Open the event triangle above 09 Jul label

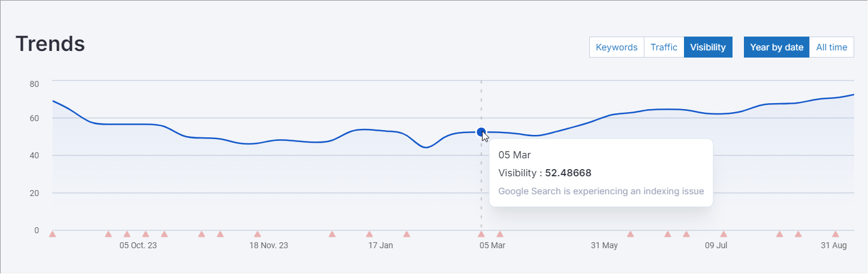click(724, 234)
